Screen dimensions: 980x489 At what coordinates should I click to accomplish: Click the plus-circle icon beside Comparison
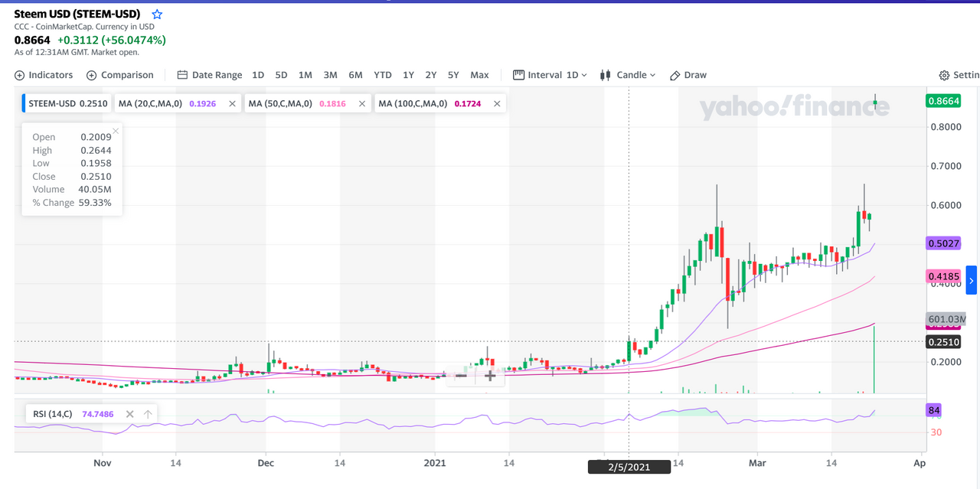coord(91,75)
